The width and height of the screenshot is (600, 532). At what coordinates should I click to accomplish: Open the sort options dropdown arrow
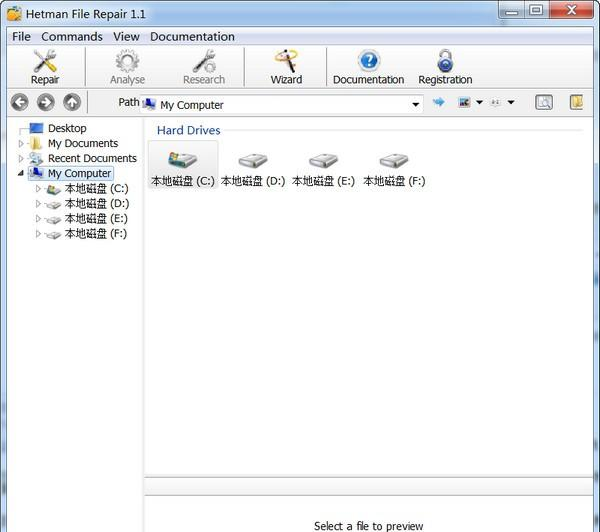[x=510, y=102]
